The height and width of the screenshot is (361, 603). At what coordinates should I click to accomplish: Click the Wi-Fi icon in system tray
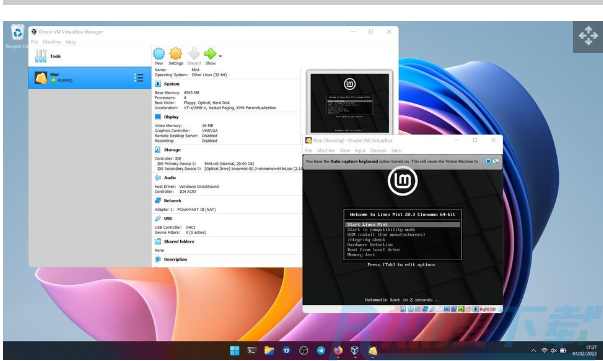[544, 351]
